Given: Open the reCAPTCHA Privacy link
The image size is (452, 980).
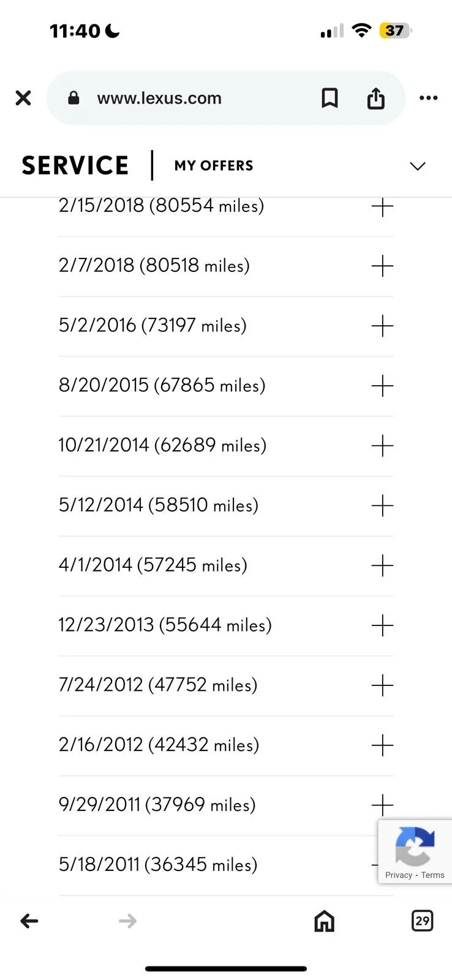Looking at the screenshot, I should pyautogui.click(x=399, y=875).
